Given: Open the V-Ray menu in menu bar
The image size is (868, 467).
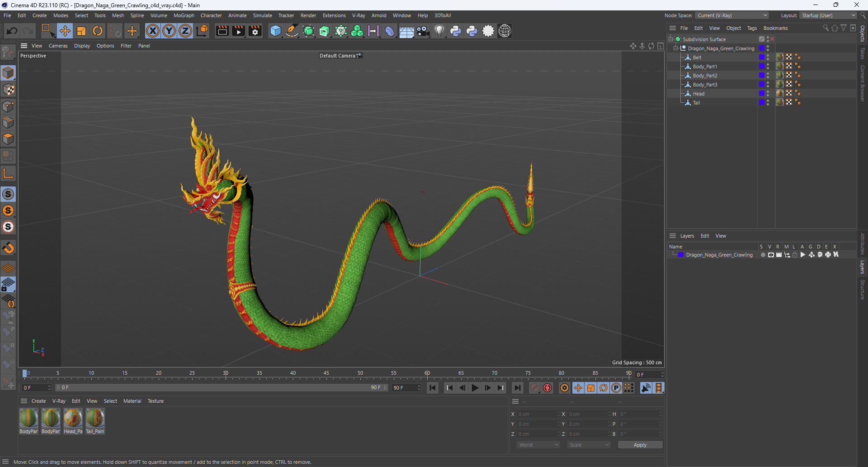Looking at the screenshot, I should (359, 15).
